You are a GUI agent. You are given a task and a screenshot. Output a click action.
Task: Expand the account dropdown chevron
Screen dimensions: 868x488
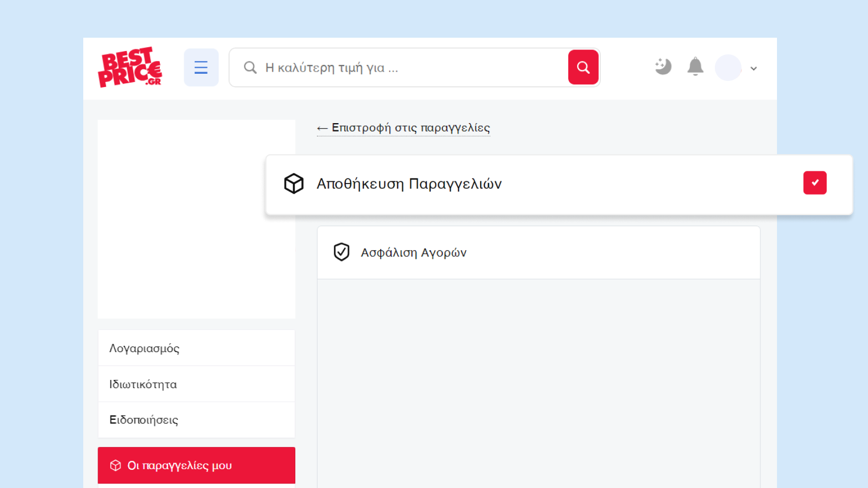point(754,69)
